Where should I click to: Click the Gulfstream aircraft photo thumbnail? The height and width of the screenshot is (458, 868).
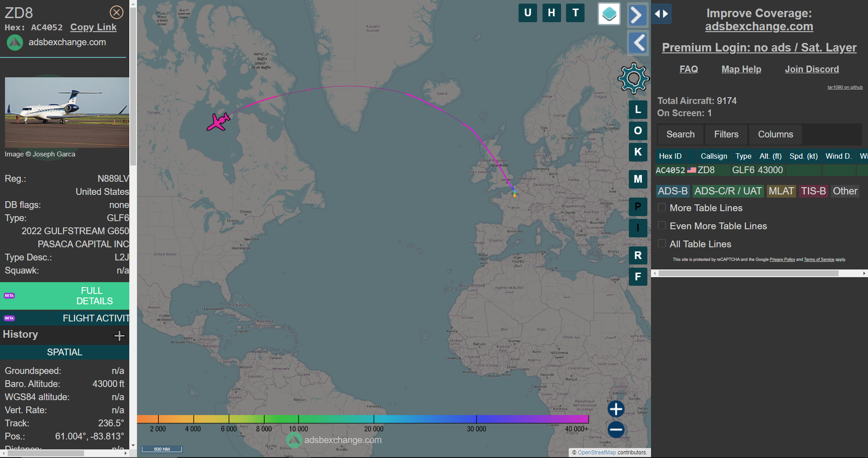pos(67,113)
